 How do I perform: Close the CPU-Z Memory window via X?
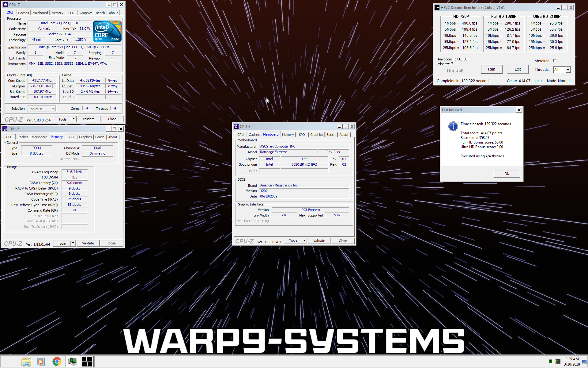point(121,129)
